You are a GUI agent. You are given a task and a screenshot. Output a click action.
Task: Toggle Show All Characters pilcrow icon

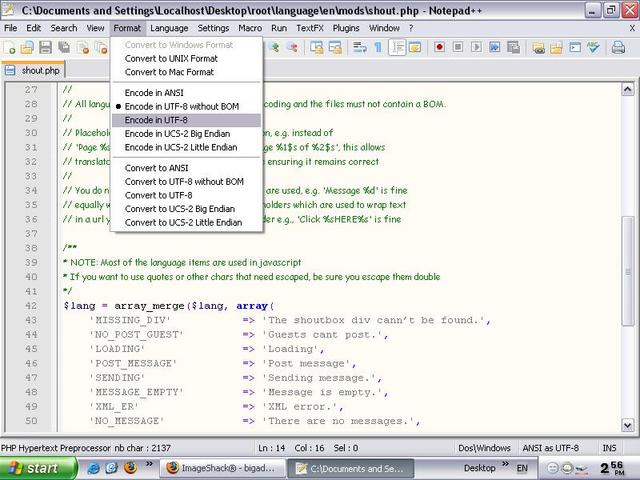coord(378,48)
